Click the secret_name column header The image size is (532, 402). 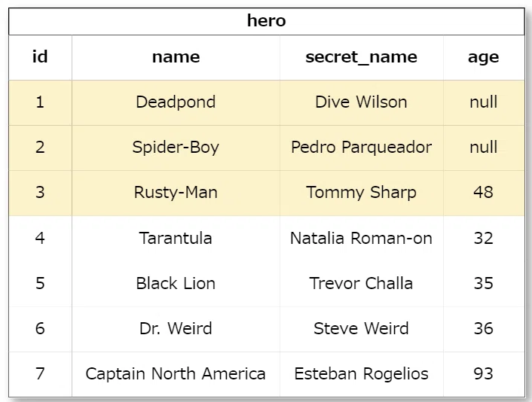[362, 57]
